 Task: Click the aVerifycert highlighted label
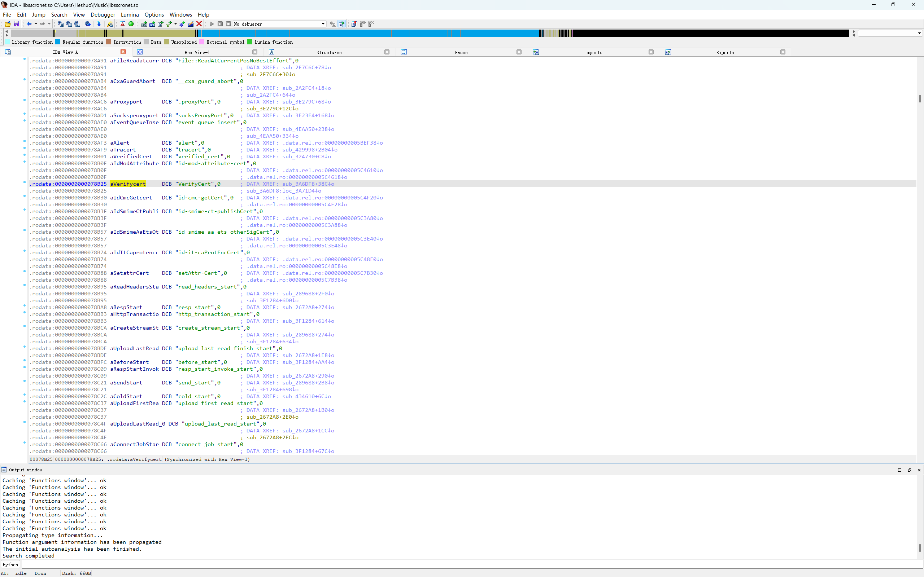pyautogui.click(x=127, y=184)
